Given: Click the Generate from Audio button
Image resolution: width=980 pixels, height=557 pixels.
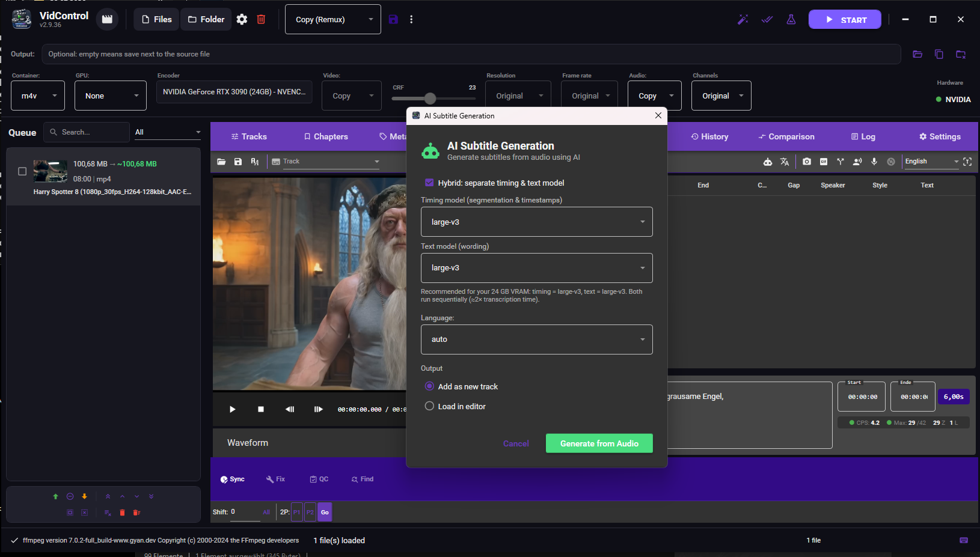Looking at the screenshot, I should coord(599,443).
